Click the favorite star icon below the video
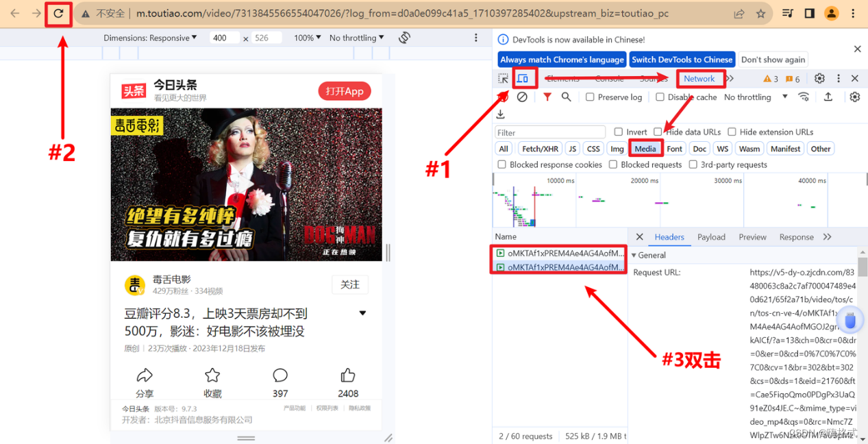 [212, 375]
